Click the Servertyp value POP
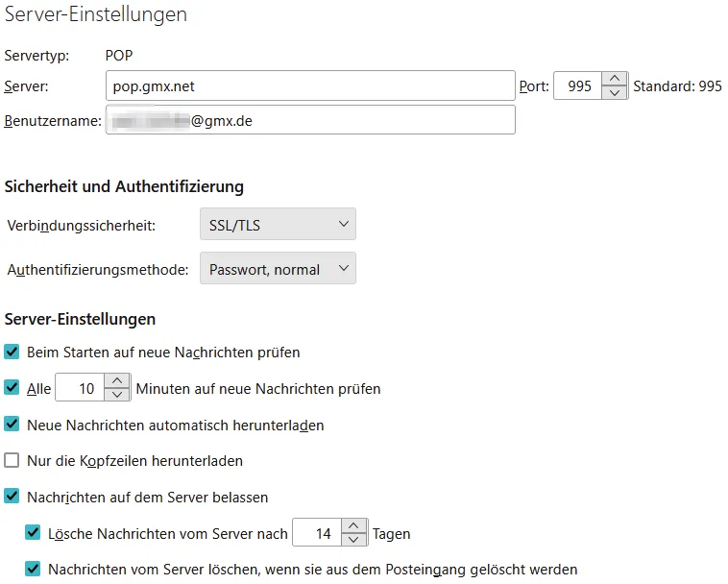 (x=119, y=56)
